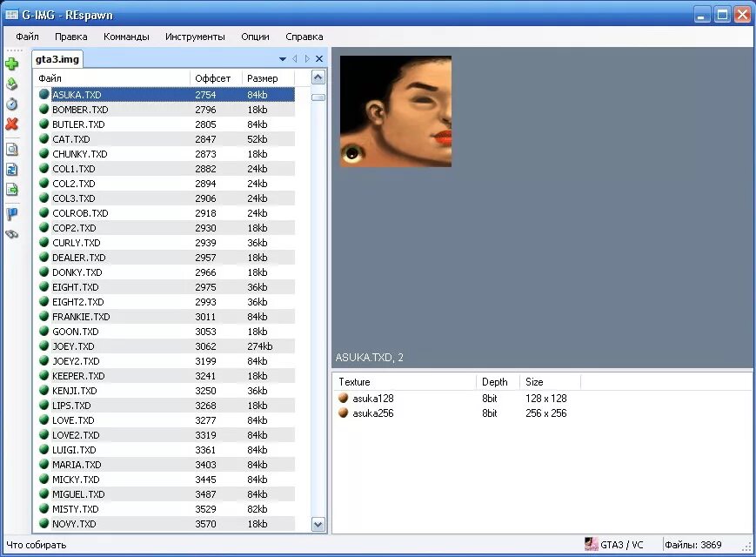
Task: Click the green plus add-file icon
Action: pos(11,64)
